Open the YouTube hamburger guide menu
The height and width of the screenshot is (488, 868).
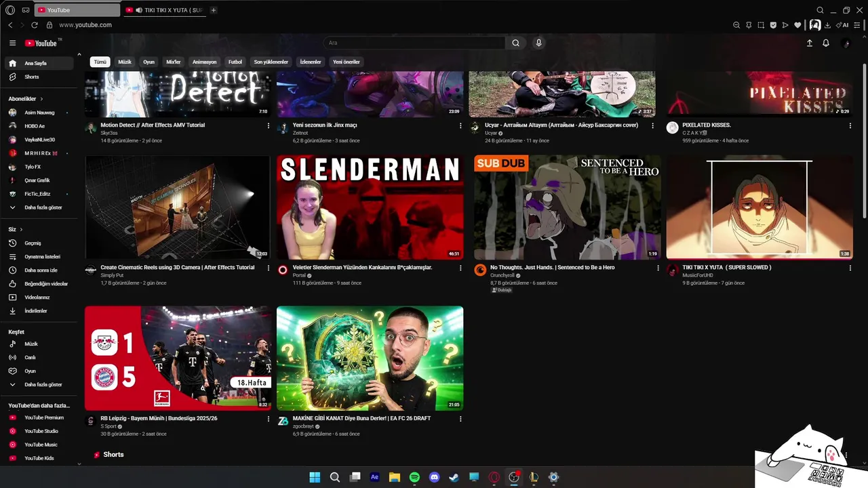tap(12, 43)
